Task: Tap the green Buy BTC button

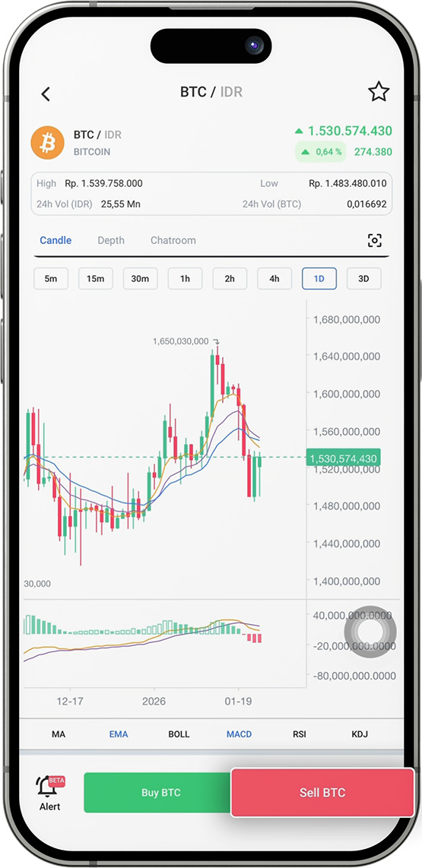Action: coord(160,793)
